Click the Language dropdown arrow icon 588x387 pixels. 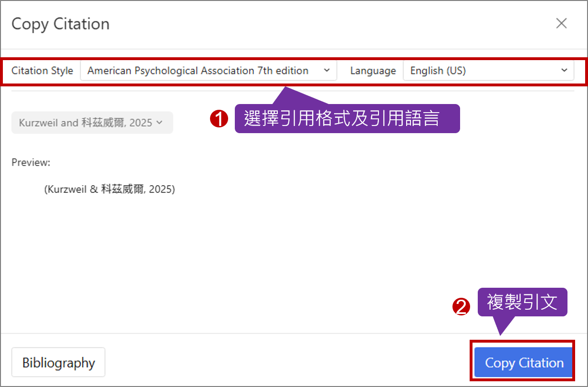click(565, 71)
